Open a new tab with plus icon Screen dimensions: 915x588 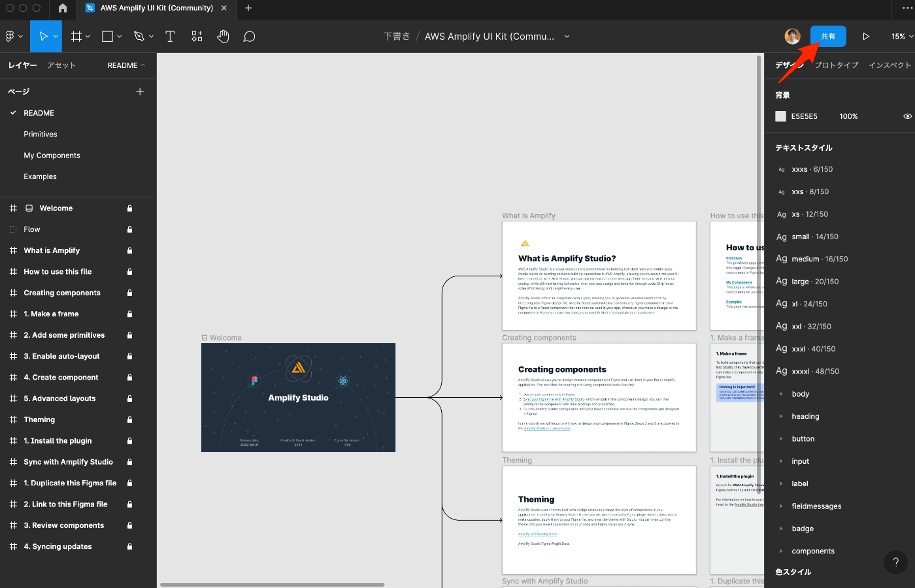point(248,8)
